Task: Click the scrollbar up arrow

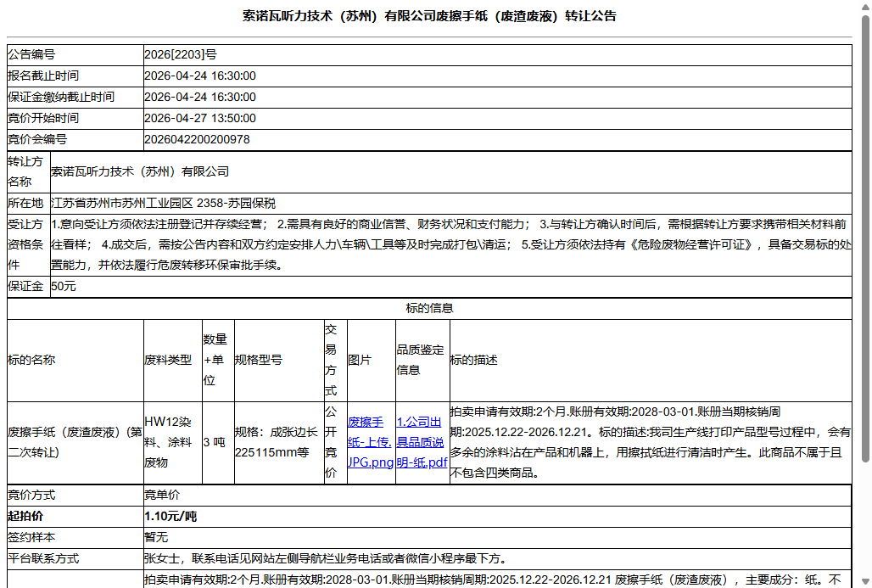Action: coord(865,6)
